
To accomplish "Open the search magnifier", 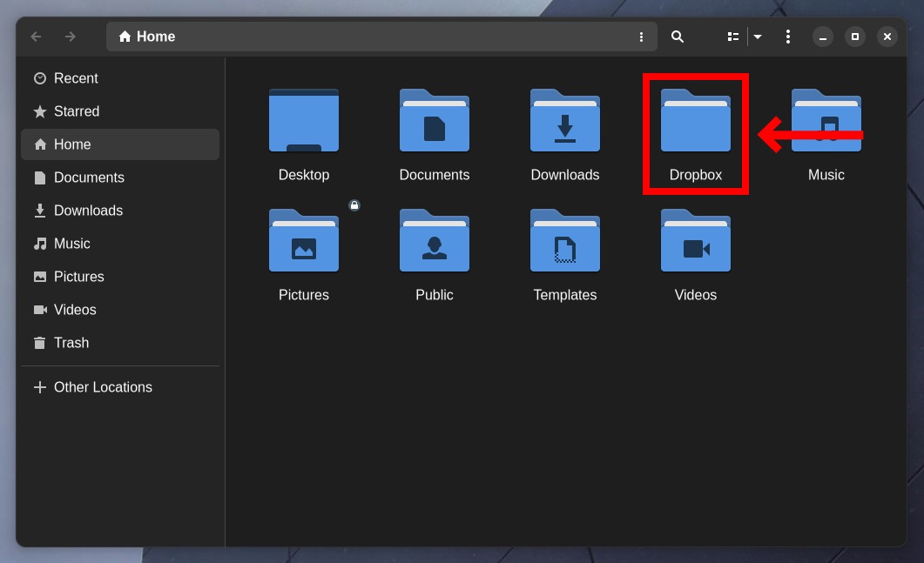I will [677, 37].
